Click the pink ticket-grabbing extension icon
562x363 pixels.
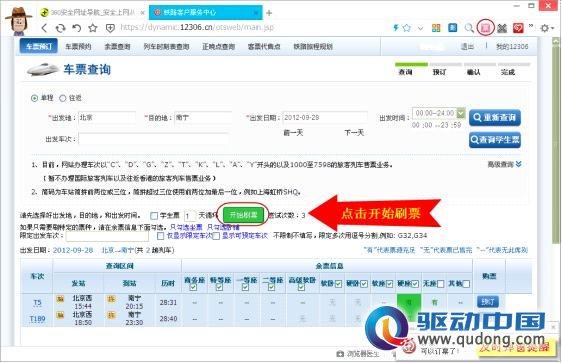pos(486,28)
